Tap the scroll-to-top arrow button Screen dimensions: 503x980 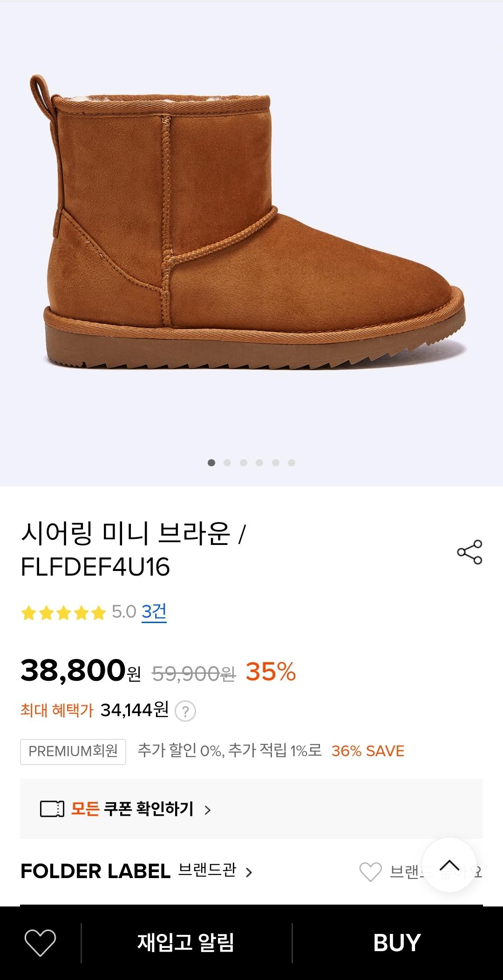point(449,865)
